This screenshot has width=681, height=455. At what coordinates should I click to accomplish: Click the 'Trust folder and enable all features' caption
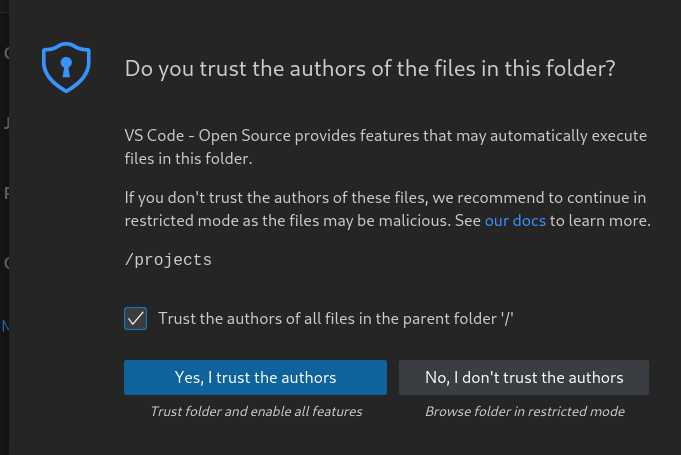tap(255, 411)
